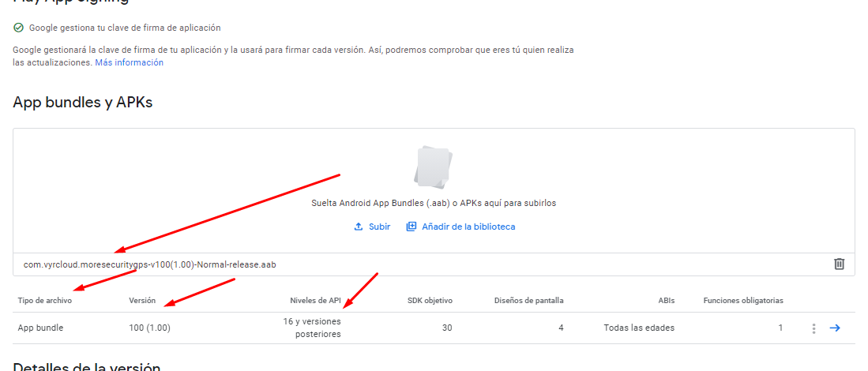Viewport: 868px width, 371px height.
Task: Click the 100 (1.00) version value
Action: [149, 328]
